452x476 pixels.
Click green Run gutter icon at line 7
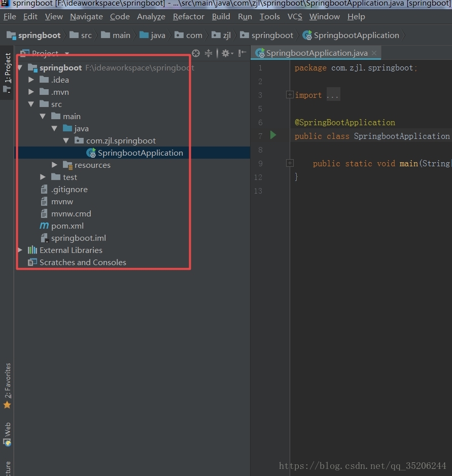click(x=273, y=135)
